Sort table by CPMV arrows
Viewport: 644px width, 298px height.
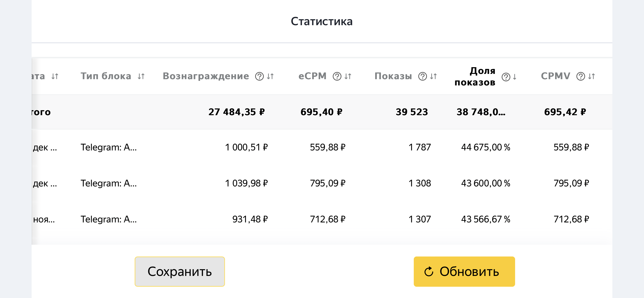click(591, 76)
